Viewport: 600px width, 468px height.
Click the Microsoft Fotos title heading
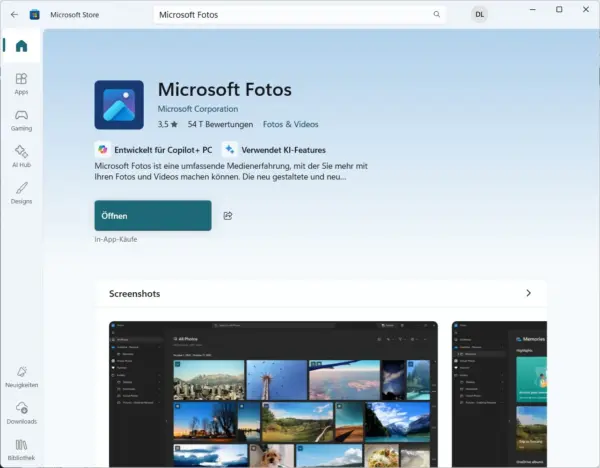pos(225,89)
